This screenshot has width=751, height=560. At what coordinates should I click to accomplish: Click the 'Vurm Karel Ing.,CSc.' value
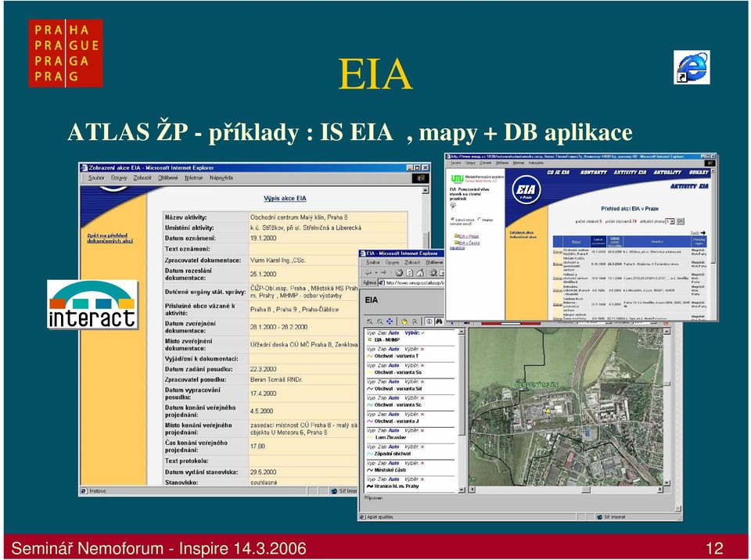(278, 260)
